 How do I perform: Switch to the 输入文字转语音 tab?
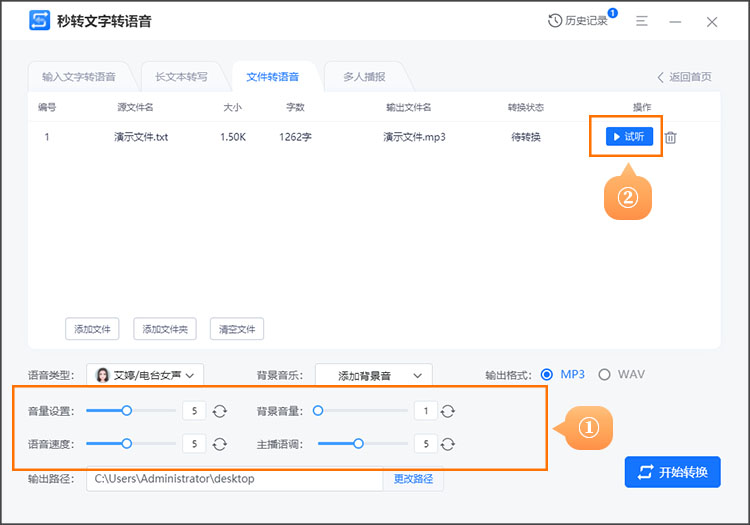[78, 77]
